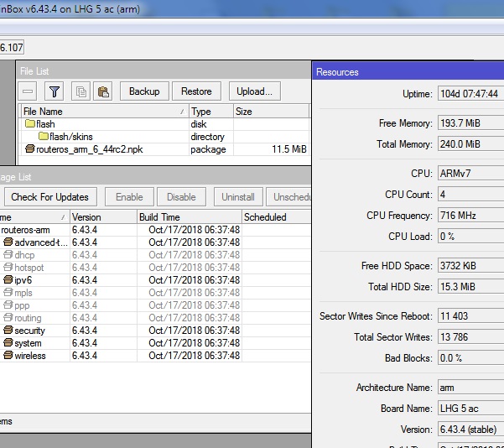Click the File List window title bar
504x448 pixels.
tap(164, 71)
